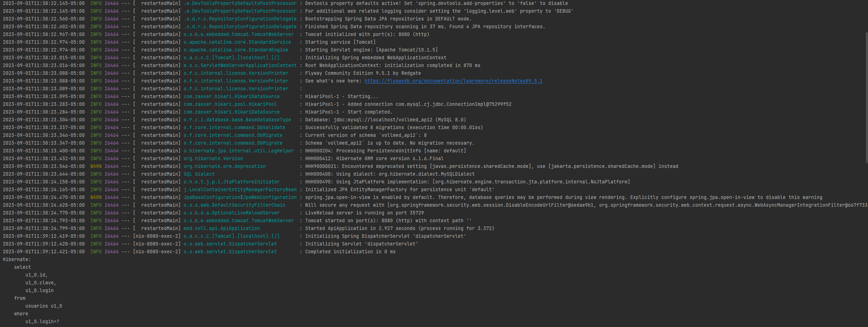The height and width of the screenshot is (327, 868).
Task: Click timestamp '2023-09-01T11:38:24.799-05:00'
Action: click(x=43, y=229)
